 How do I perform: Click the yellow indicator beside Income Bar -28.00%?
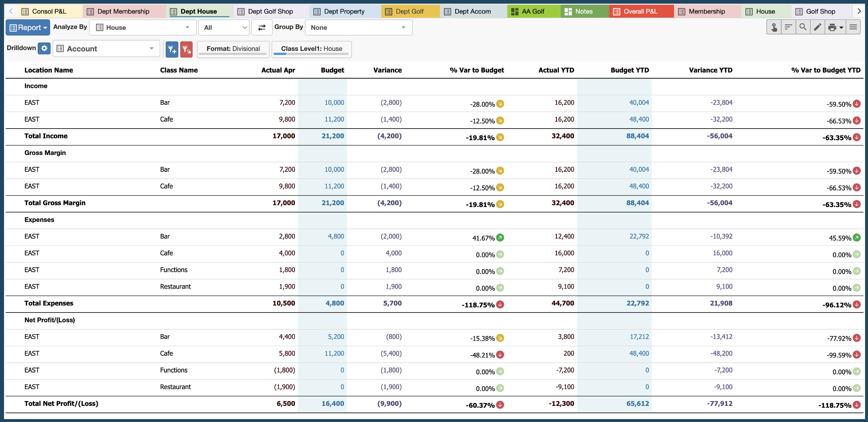coord(500,104)
